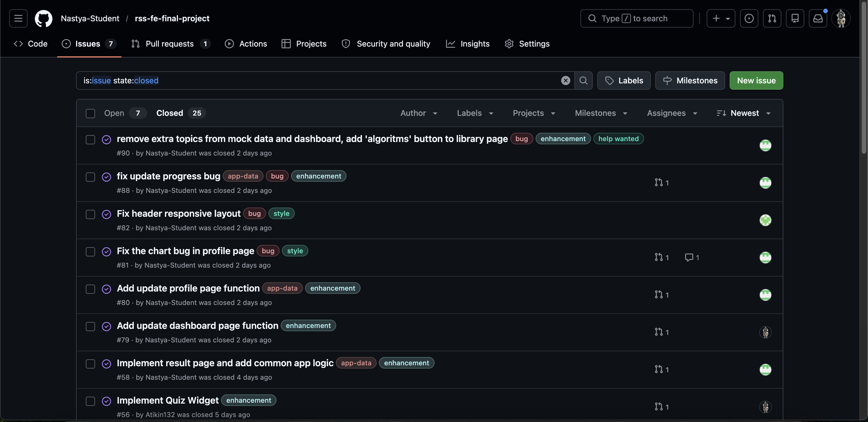Check the checkbox next to issue #90
Viewport: 868px width, 422px height.
pyautogui.click(x=90, y=140)
